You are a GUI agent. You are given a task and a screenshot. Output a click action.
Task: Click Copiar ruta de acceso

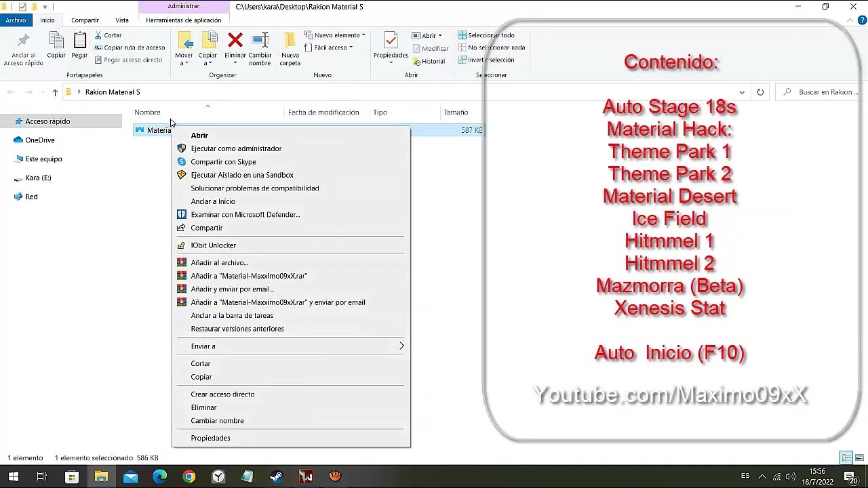130,47
